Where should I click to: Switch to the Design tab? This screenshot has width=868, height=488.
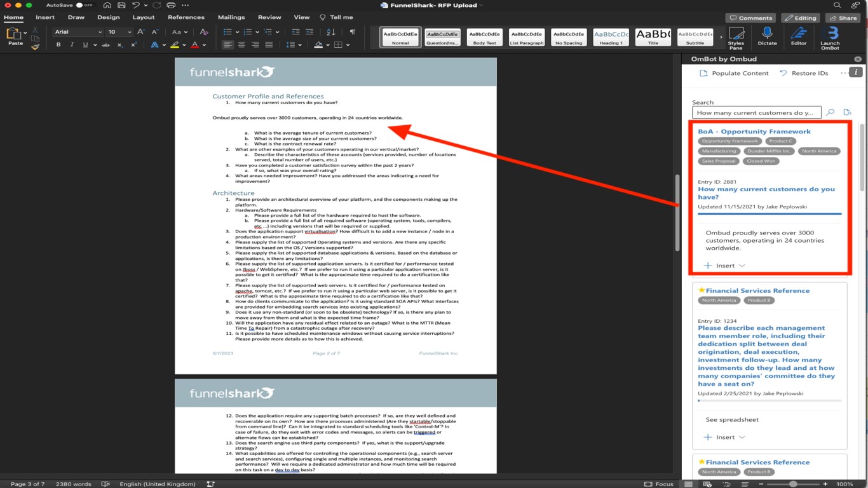[x=109, y=17]
